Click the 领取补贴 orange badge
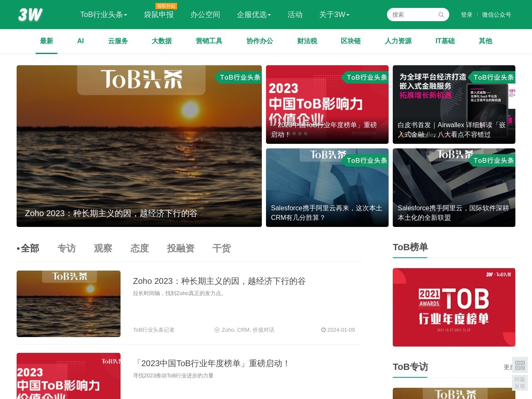The height and width of the screenshot is (399, 532). point(166,6)
